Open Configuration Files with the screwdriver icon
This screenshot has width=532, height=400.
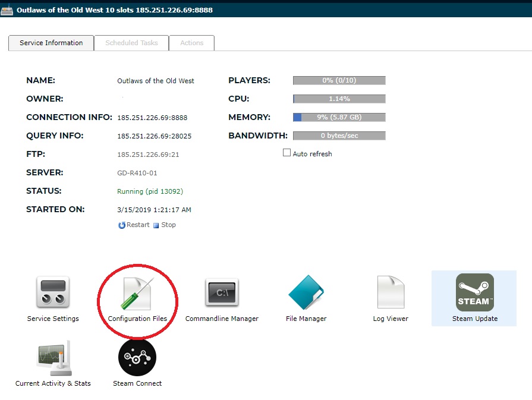coord(137,294)
